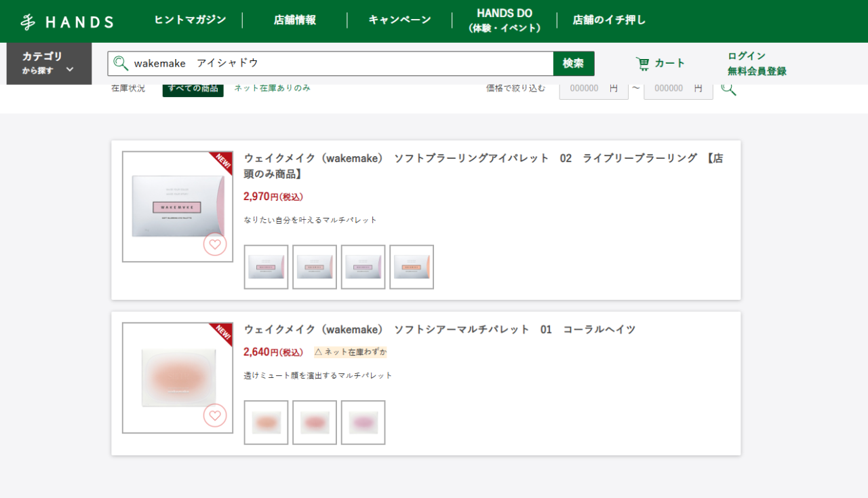Select third color variant of ソフトブラーリングアイパレット
868x498 pixels.
[x=363, y=267]
